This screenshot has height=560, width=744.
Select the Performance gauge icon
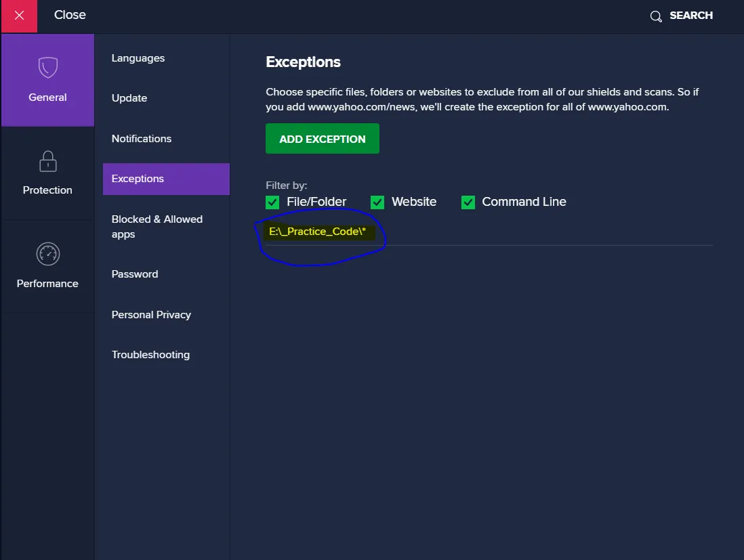click(47, 254)
